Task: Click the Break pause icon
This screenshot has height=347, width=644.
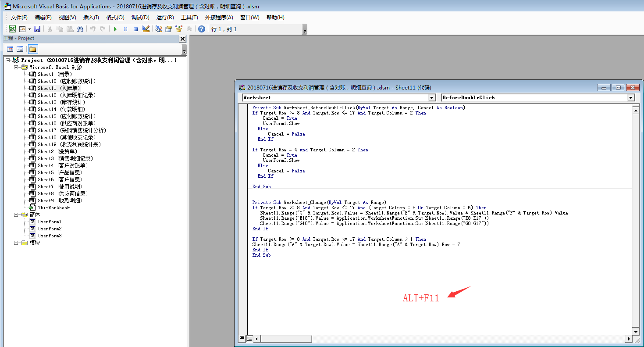Action: [x=125, y=29]
